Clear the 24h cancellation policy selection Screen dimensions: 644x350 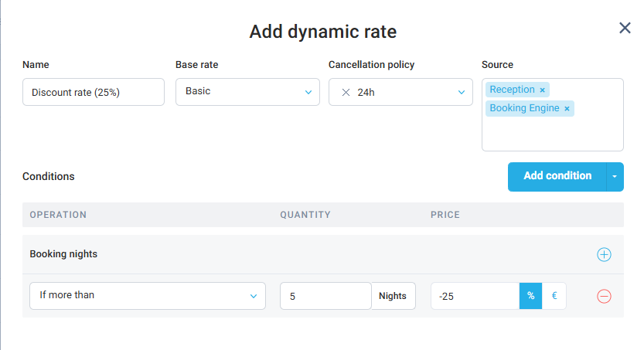point(346,92)
